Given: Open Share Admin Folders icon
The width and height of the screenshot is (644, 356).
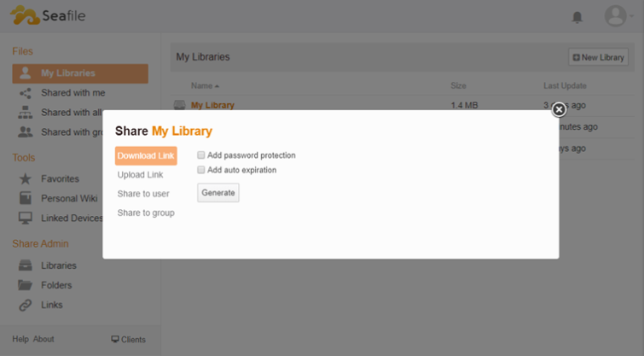Looking at the screenshot, I should point(25,285).
